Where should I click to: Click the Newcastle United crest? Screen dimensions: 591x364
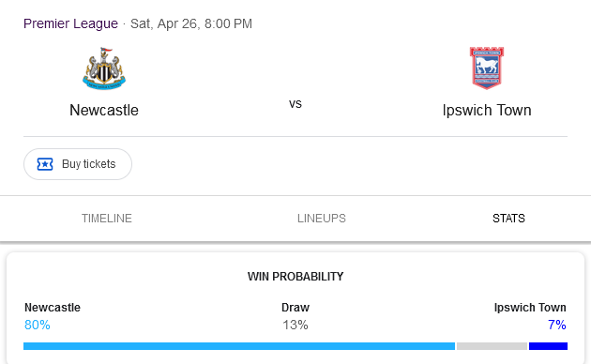(104, 68)
